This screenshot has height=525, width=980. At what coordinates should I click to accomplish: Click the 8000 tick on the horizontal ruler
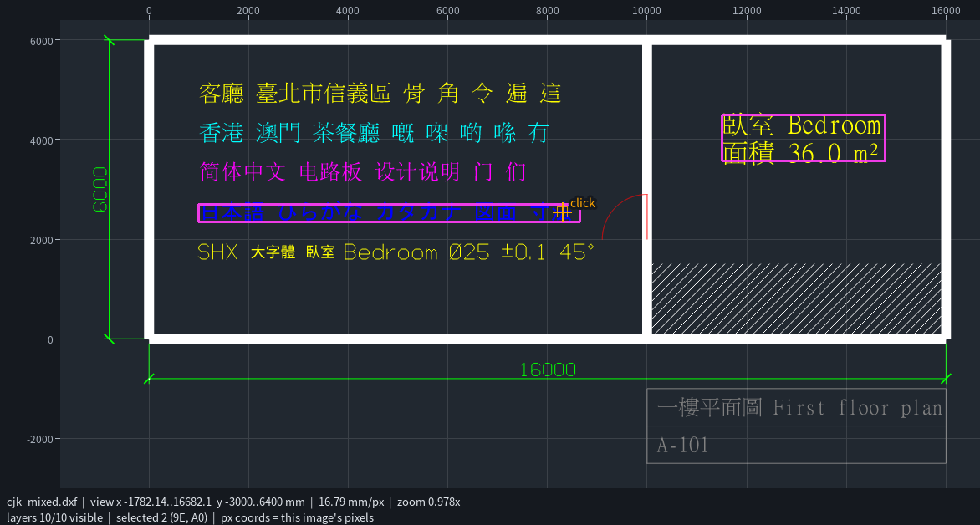pos(548,11)
